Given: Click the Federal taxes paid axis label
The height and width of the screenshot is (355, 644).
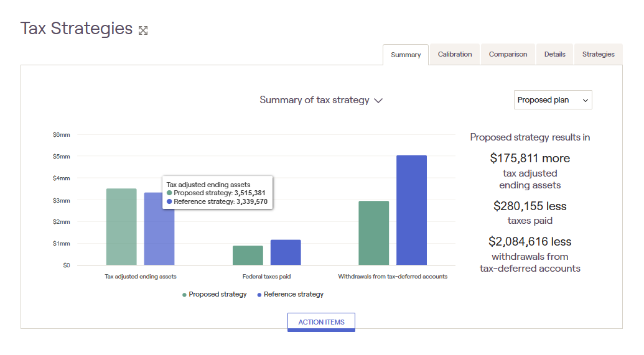Looking at the screenshot, I should 266,277.
